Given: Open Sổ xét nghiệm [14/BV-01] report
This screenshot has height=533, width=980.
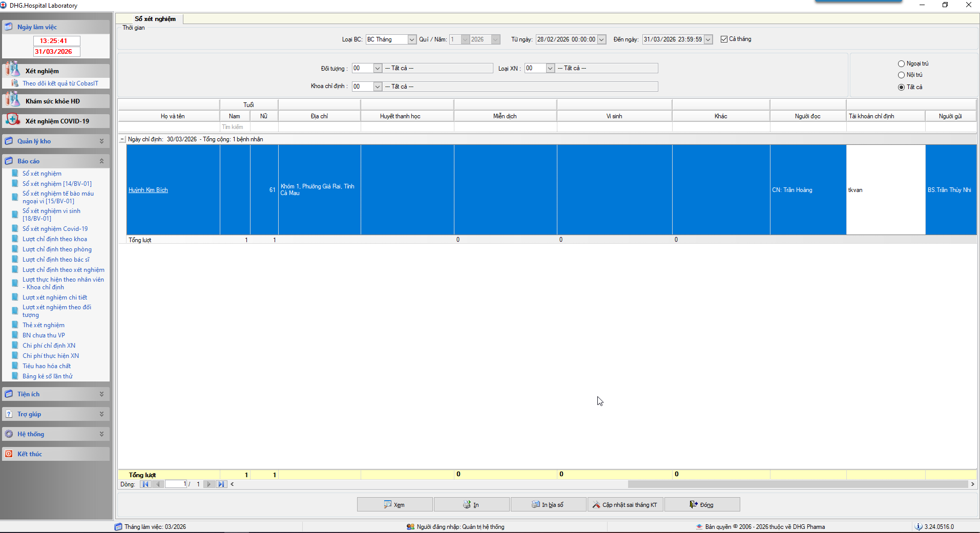Looking at the screenshot, I should (x=57, y=184).
